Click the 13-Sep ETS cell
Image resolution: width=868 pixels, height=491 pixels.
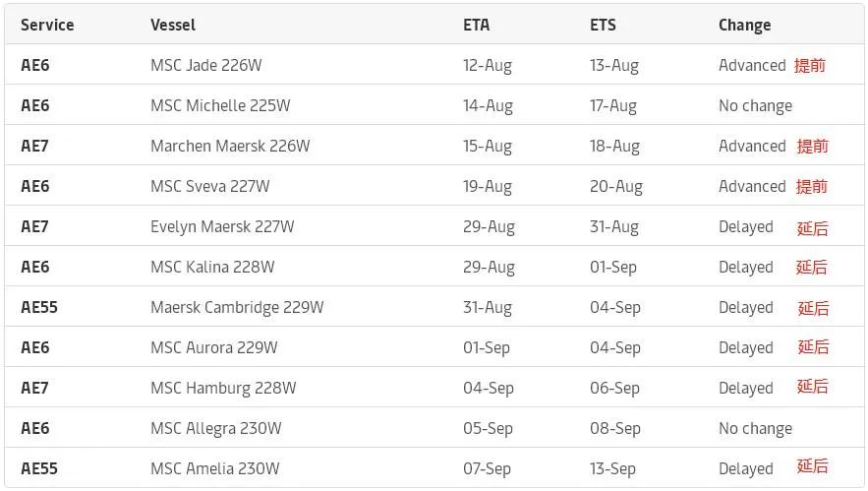pos(614,468)
